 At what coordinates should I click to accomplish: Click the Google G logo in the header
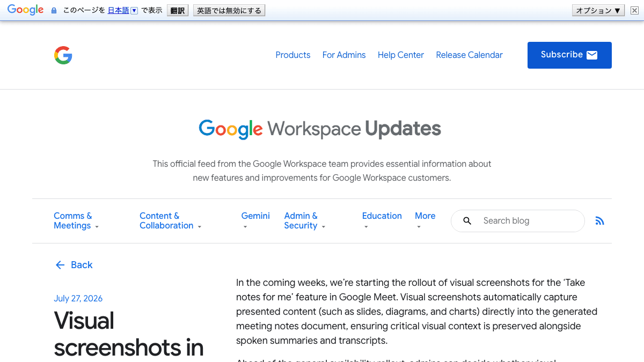(63, 55)
